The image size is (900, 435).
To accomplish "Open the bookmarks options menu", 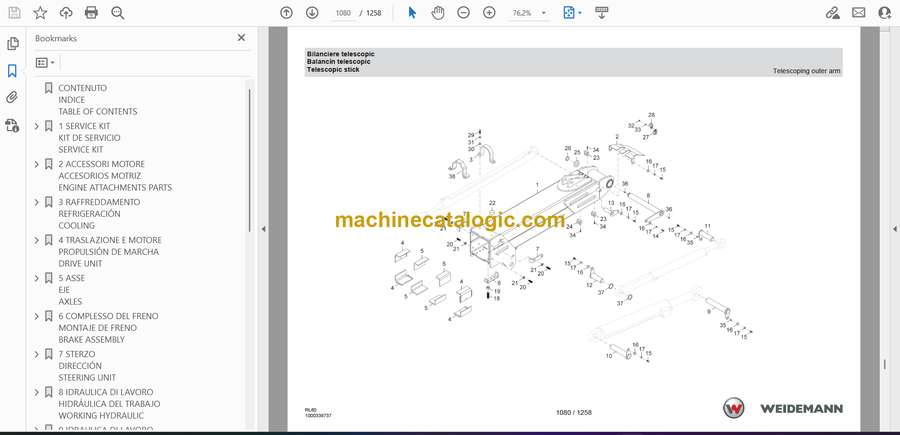I will coord(45,63).
